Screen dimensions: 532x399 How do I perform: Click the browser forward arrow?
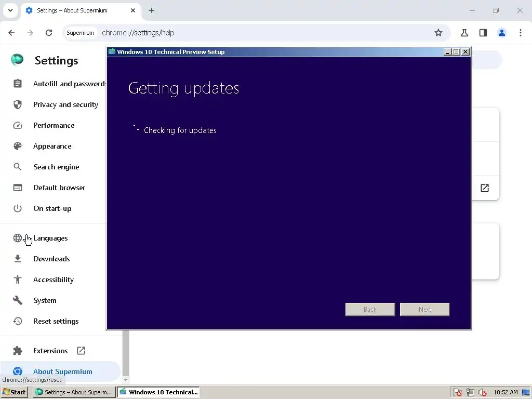coord(30,33)
